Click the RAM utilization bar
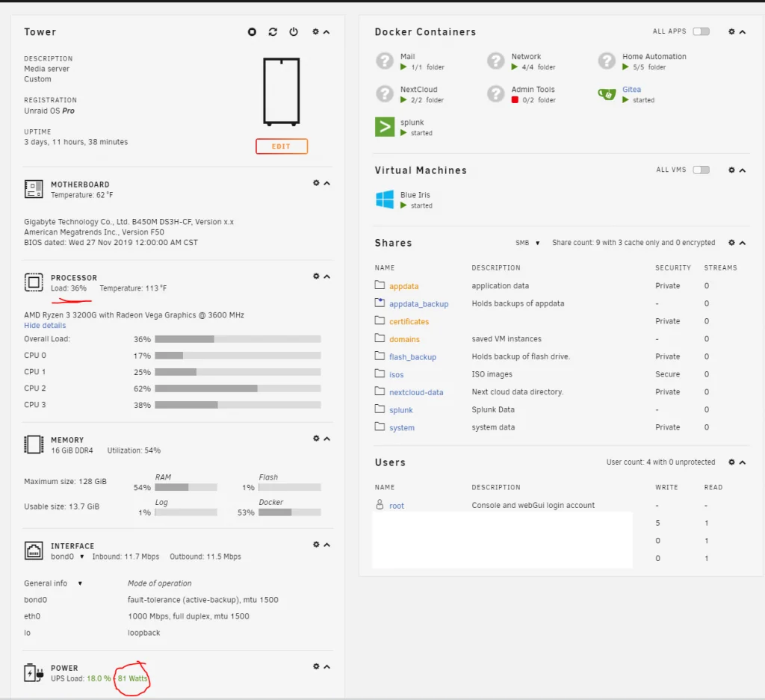 (x=186, y=487)
